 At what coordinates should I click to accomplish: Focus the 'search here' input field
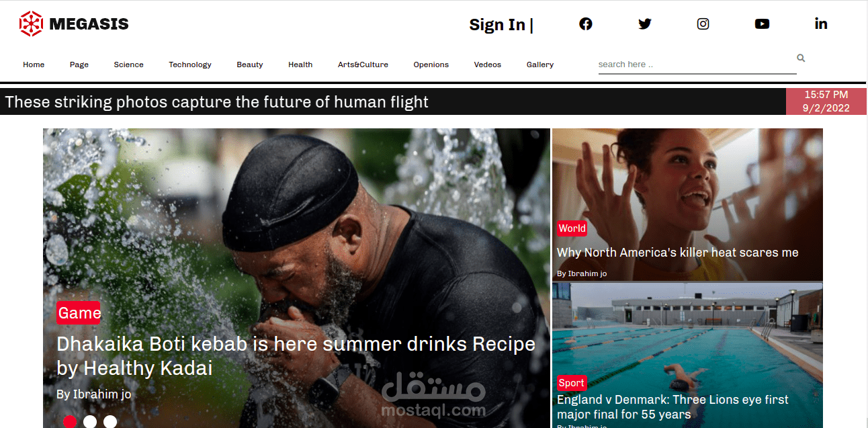tap(697, 65)
